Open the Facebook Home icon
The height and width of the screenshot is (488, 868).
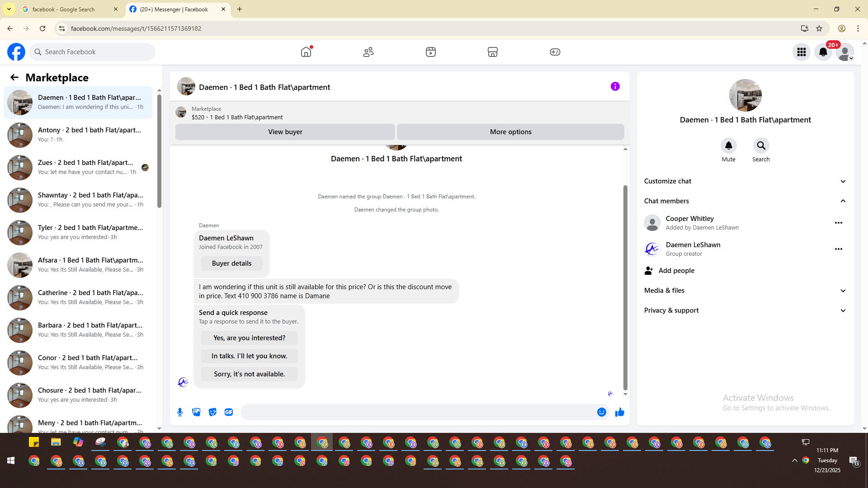click(306, 52)
